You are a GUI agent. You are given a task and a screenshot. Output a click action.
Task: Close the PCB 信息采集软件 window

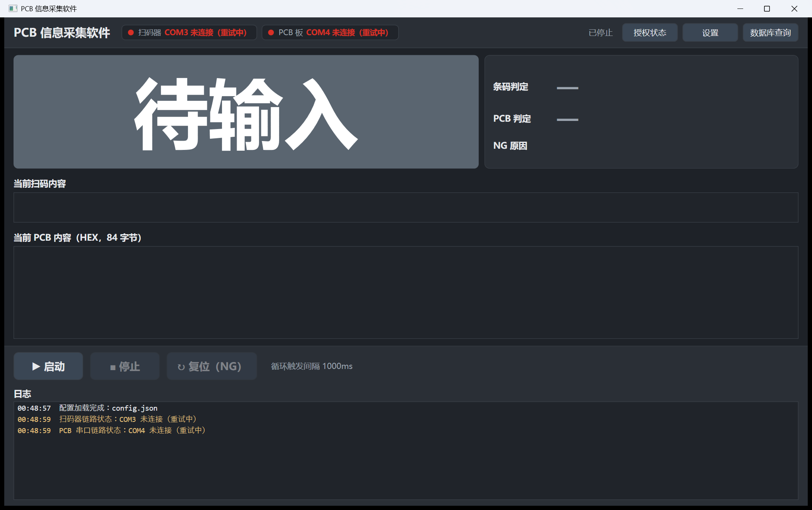click(x=794, y=8)
